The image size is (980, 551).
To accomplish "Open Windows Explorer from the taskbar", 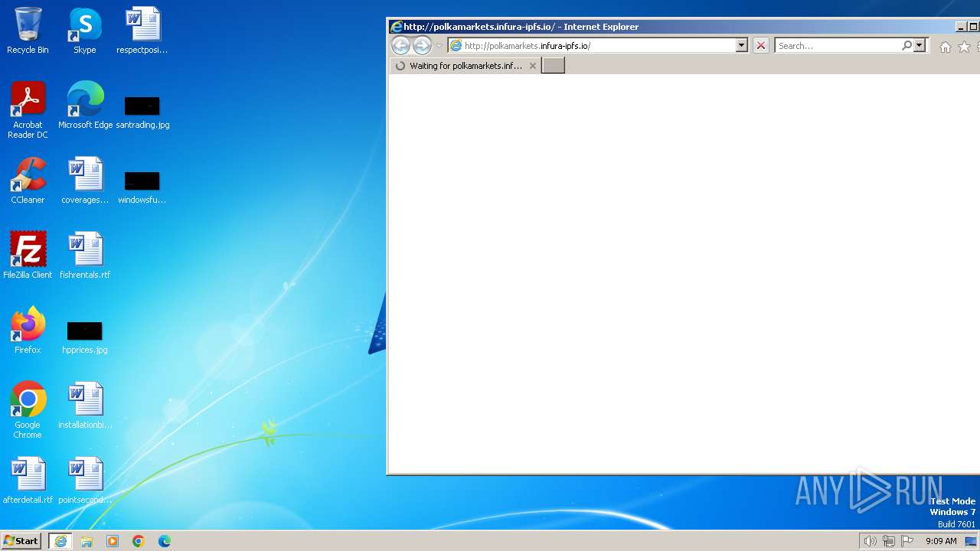I will pyautogui.click(x=87, y=541).
